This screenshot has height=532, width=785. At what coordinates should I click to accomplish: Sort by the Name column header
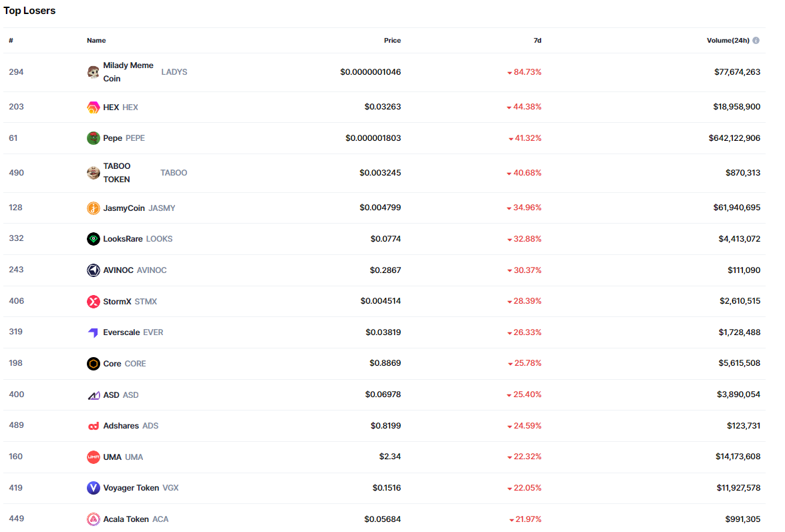click(96, 41)
